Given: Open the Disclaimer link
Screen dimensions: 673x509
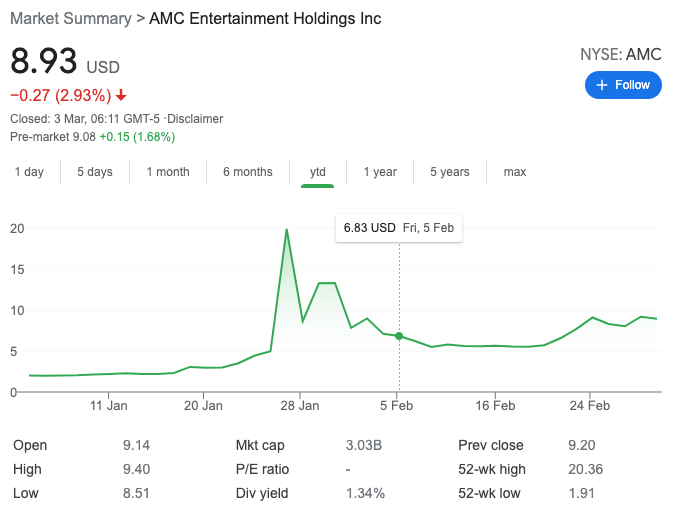Looking at the screenshot, I should pos(195,119).
